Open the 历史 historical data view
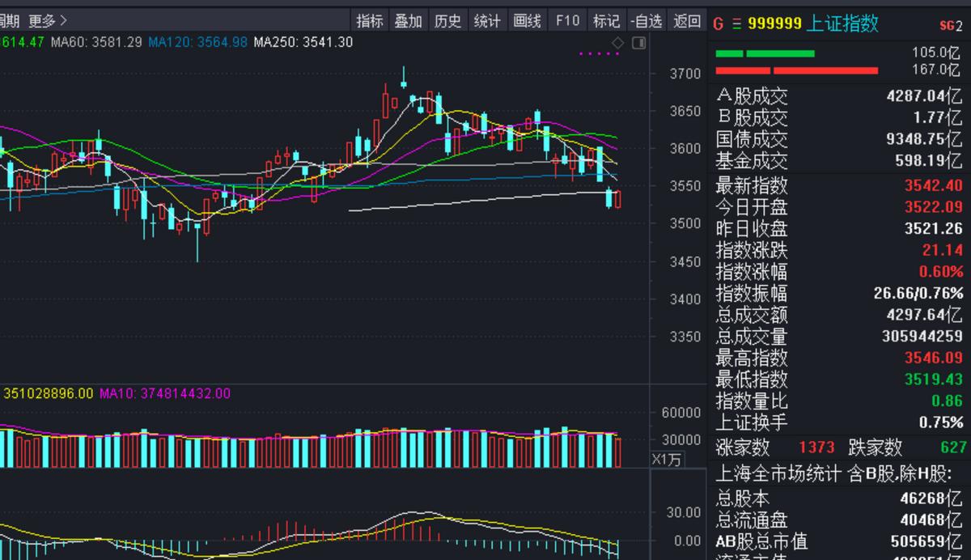The width and height of the screenshot is (971, 560). pyautogui.click(x=448, y=21)
